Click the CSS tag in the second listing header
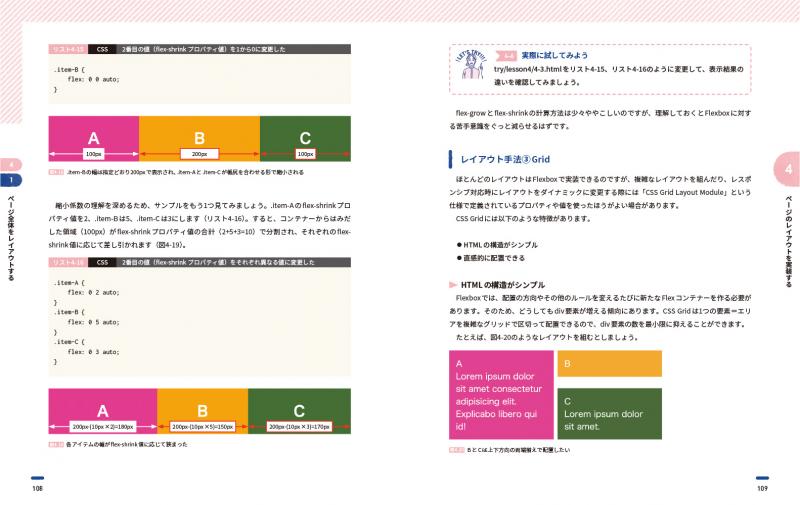The image size is (800, 505). 102,262
